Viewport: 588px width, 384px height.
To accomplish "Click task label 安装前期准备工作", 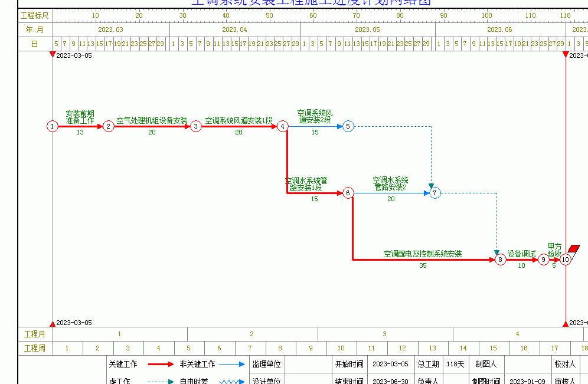I will click(80, 117).
